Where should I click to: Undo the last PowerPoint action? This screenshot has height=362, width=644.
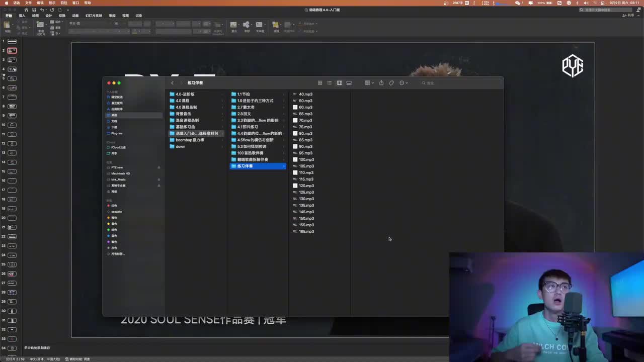coord(42,10)
